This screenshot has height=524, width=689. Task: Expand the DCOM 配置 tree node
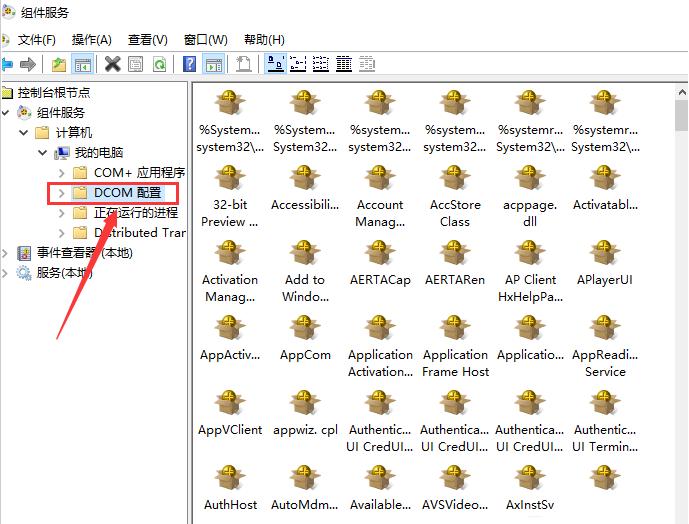click(61, 192)
